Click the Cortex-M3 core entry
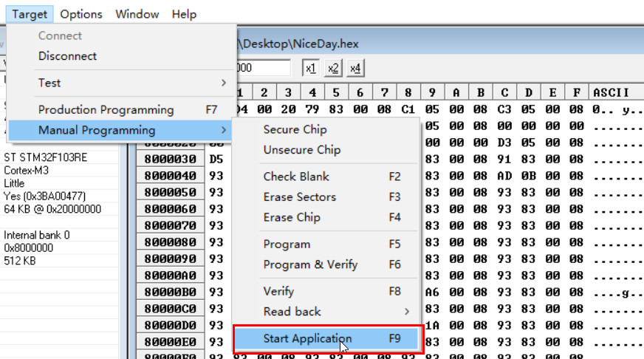Viewport: 644px width, 359px height. (27, 171)
